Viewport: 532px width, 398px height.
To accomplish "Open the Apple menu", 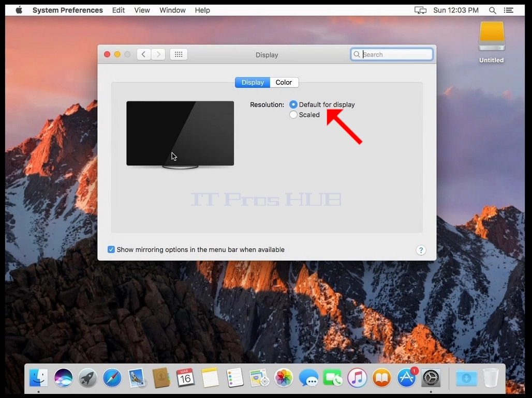I will pyautogui.click(x=19, y=10).
